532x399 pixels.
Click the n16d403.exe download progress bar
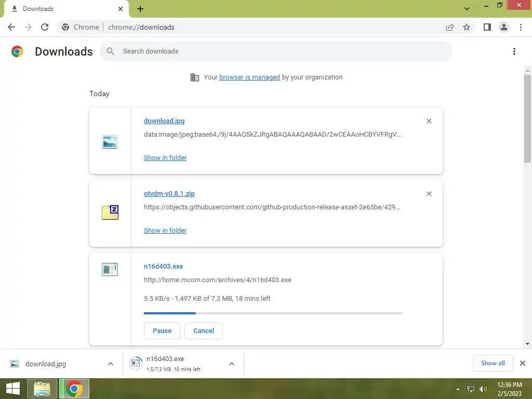click(273, 313)
